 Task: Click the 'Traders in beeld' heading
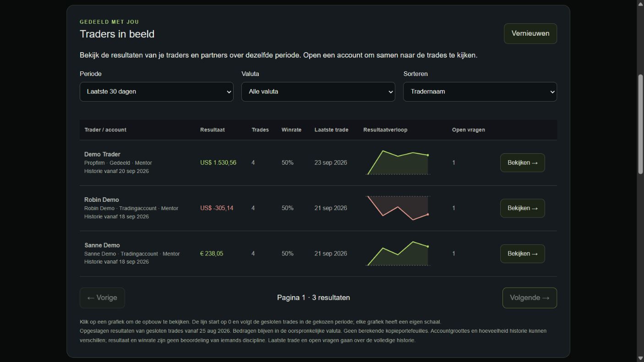(x=117, y=34)
